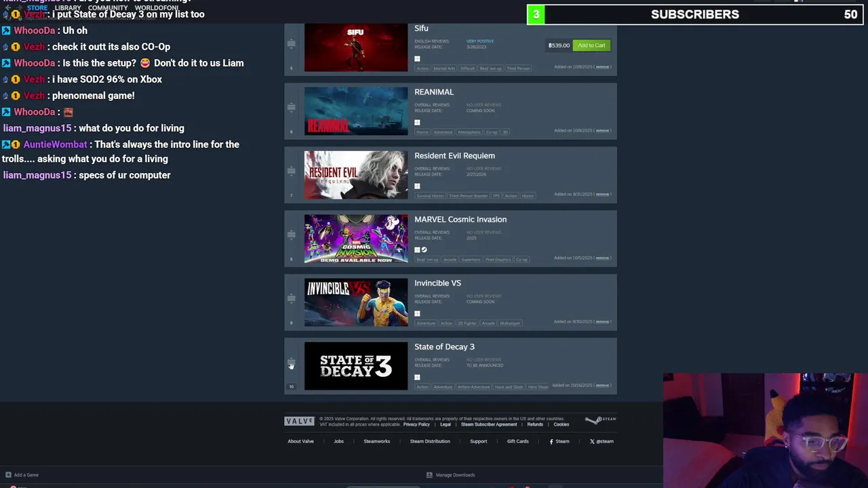868x488 pixels.
Task: Click Windows icon under Invincible VS
Action: click(417, 314)
